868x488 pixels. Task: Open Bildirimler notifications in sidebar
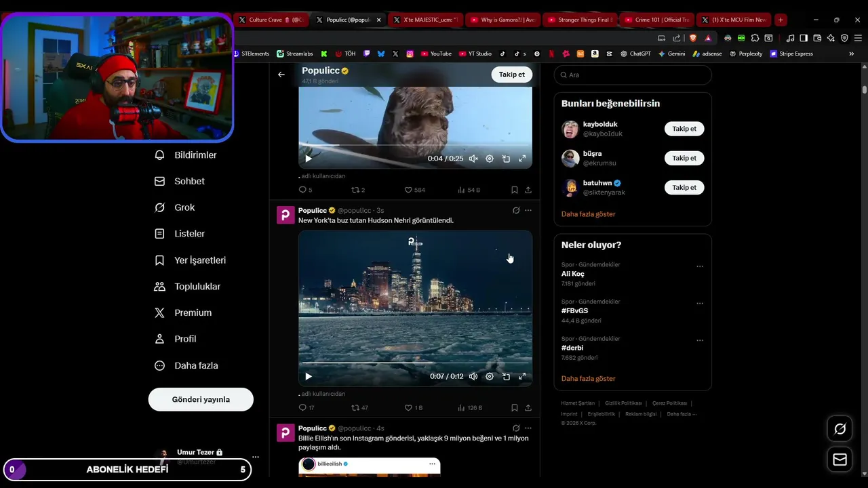point(186,155)
